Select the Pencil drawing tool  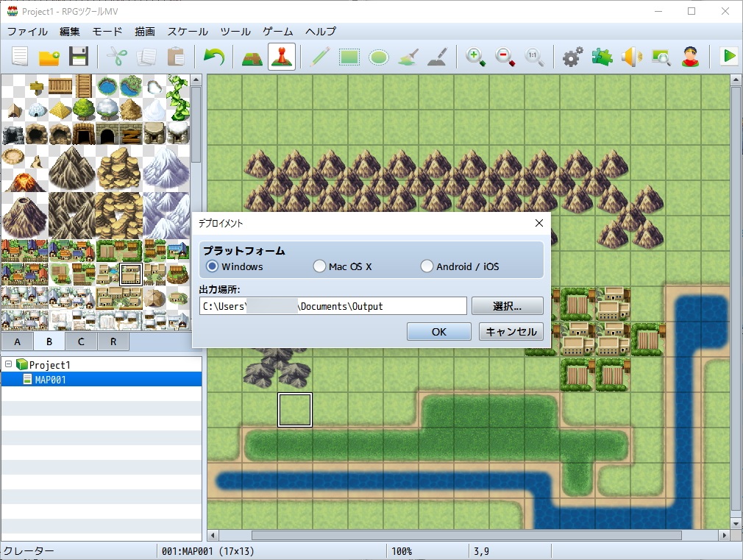pyautogui.click(x=320, y=57)
